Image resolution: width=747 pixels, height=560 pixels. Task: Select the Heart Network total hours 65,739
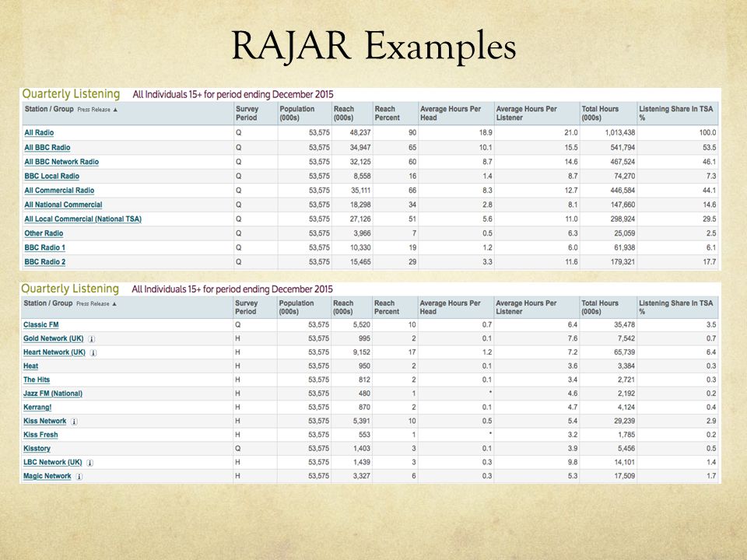(625, 352)
